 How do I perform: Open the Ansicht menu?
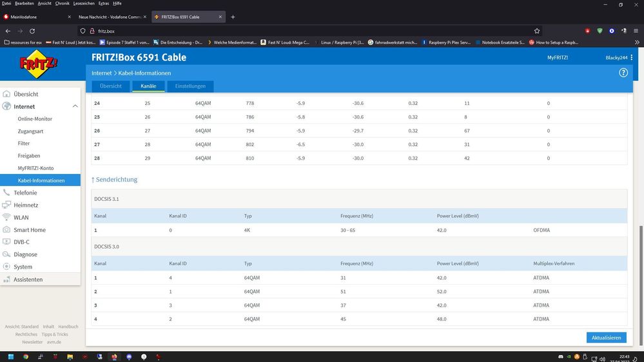(44, 3)
